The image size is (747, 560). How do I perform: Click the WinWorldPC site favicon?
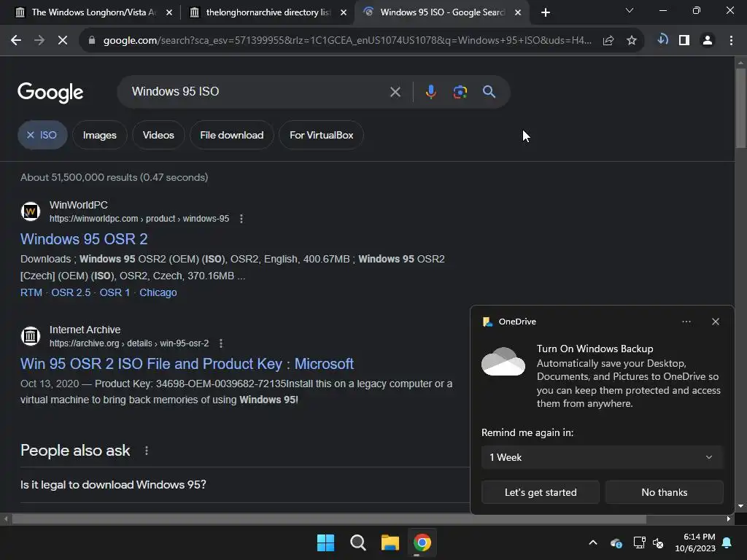pos(31,211)
